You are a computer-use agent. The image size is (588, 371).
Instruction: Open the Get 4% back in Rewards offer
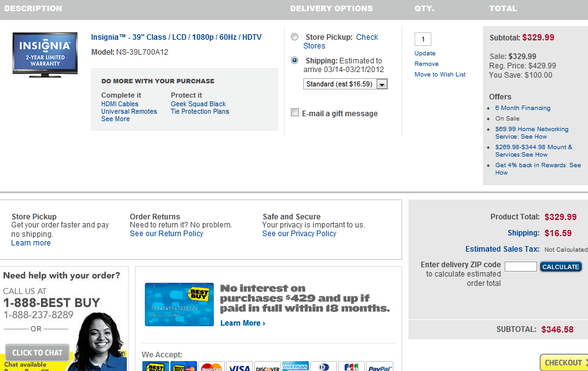pos(538,168)
